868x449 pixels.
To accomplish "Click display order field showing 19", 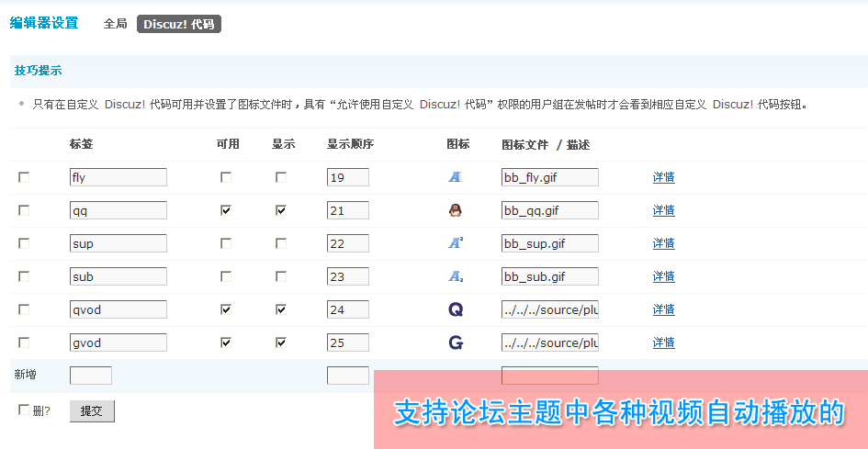I will point(347,178).
